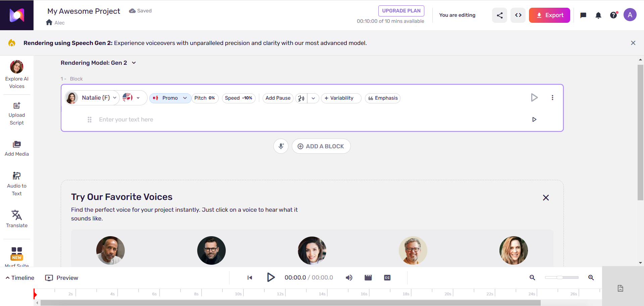Click the embed code icon in header

coord(518,15)
